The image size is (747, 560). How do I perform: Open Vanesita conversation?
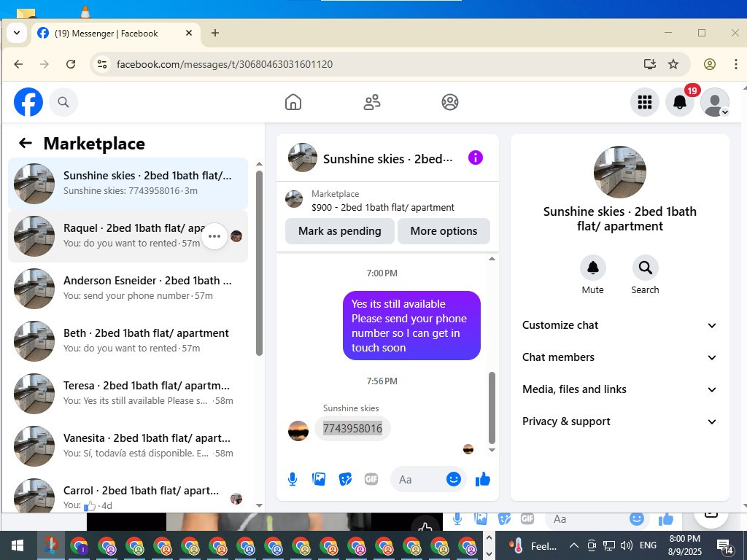click(x=128, y=446)
